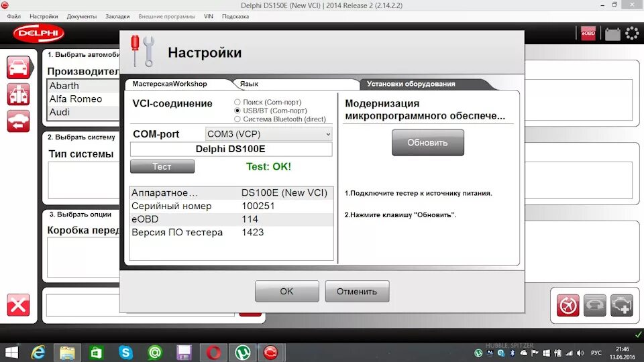
Task: Open File Explorer from taskbar
Action: (67, 353)
